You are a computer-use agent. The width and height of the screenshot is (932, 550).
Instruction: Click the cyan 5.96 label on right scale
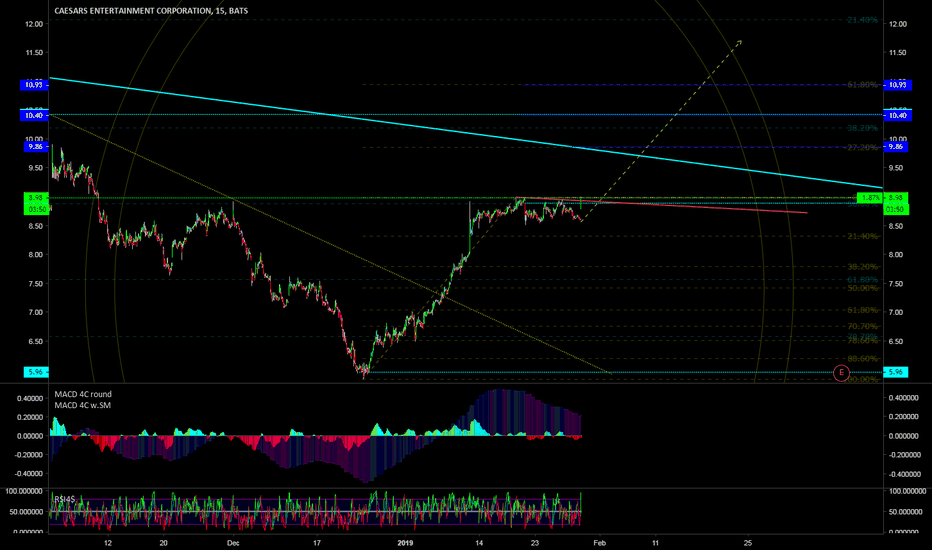(x=896, y=372)
